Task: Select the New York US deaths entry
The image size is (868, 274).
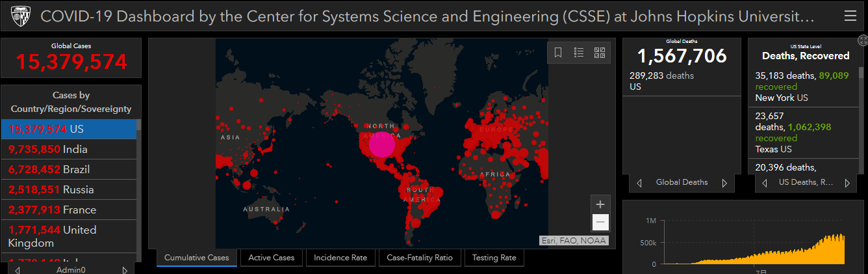Action: 803,87
